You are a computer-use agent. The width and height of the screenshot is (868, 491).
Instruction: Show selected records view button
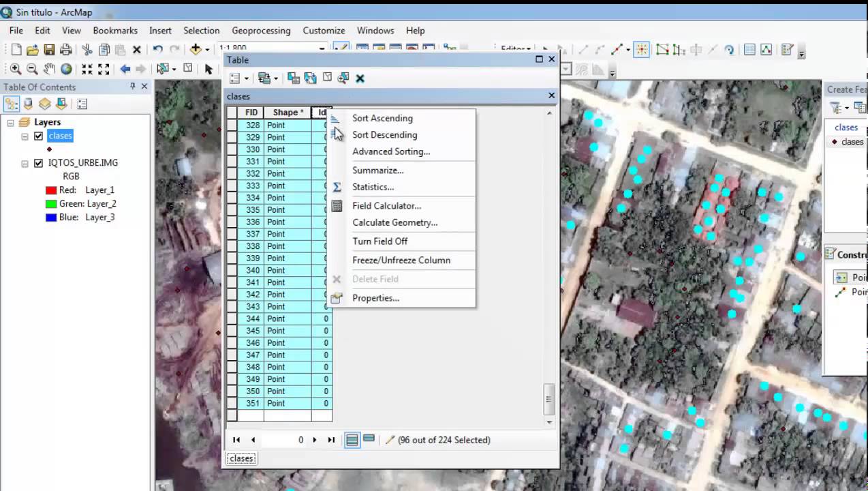click(x=369, y=440)
